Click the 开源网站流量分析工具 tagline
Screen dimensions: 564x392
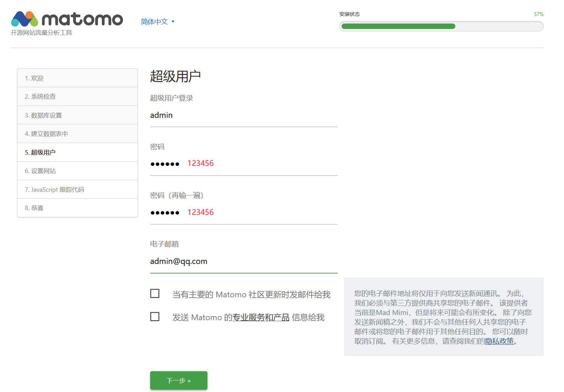pyautogui.click(x=41, y=33)
